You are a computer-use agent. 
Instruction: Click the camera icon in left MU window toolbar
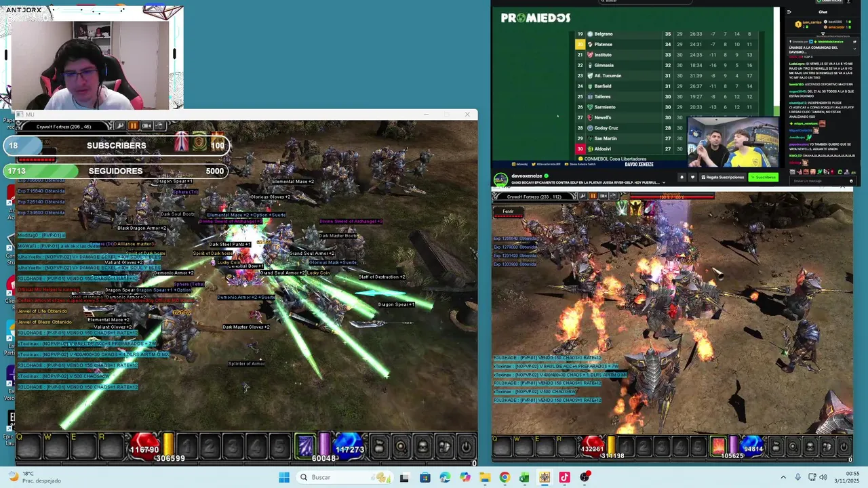point(146,126)
